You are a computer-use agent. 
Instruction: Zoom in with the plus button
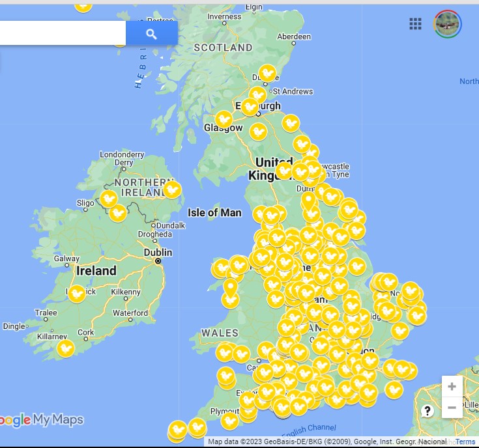[x=452, y=386]
